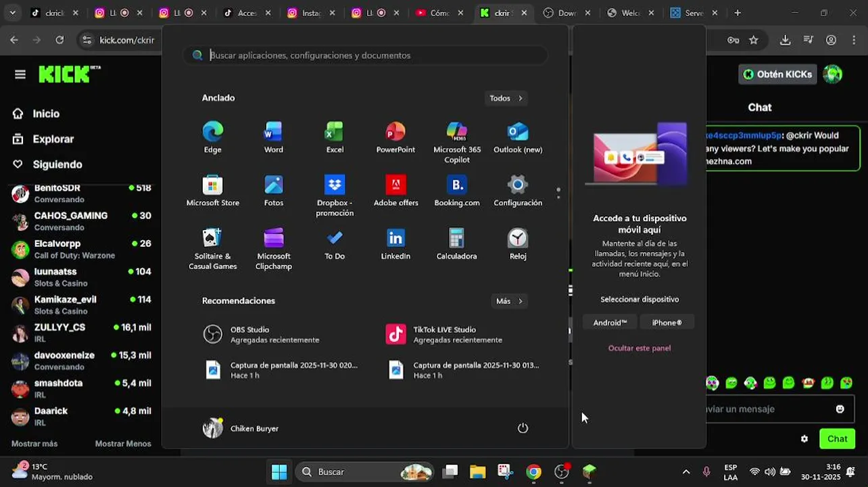Image resolution: width=868 pixels, height=487 pixels.
Task: Bookmark this page with star icon
Action: pos(754,40)
